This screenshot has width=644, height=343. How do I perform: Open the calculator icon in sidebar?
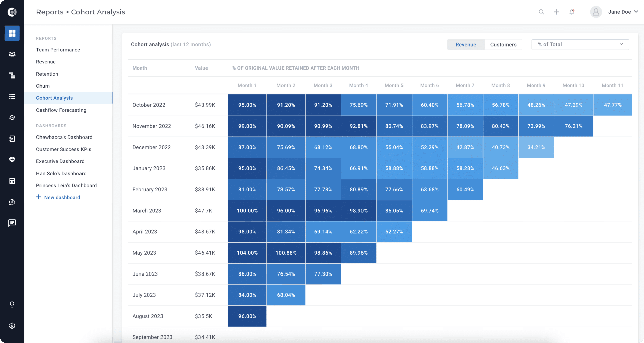12,181
